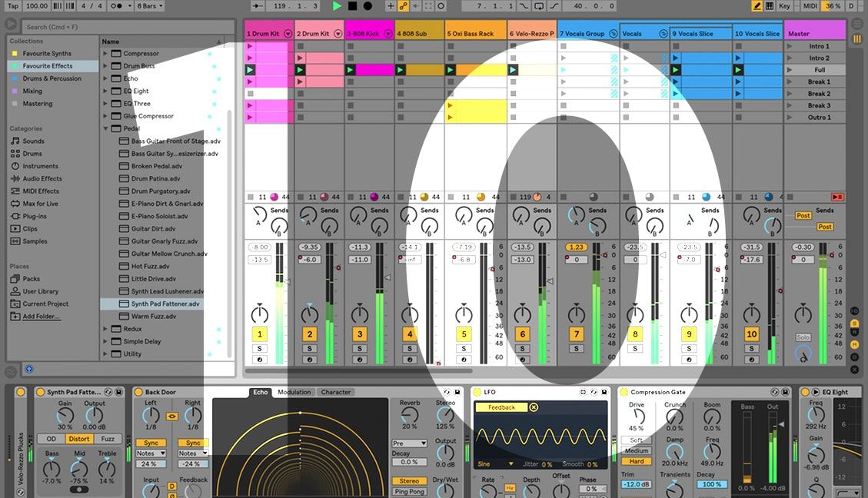Open the Pre dropdown in Echo's reverb section

409,443
